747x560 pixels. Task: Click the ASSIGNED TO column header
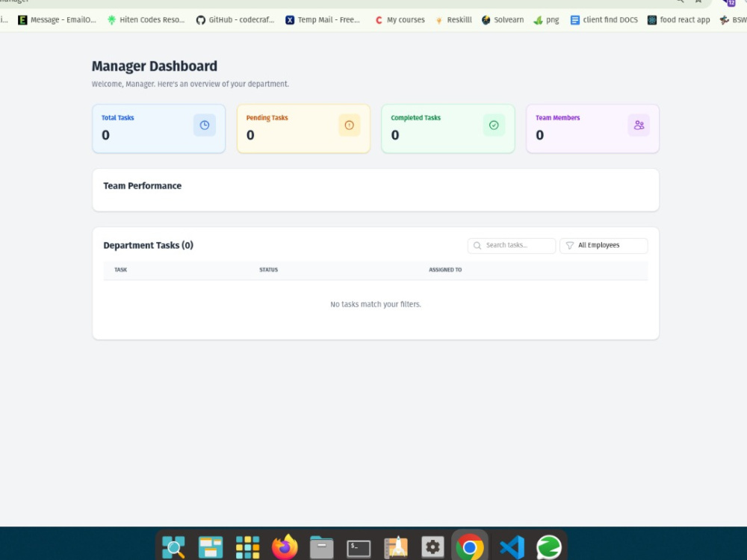[x=445, y=270]
